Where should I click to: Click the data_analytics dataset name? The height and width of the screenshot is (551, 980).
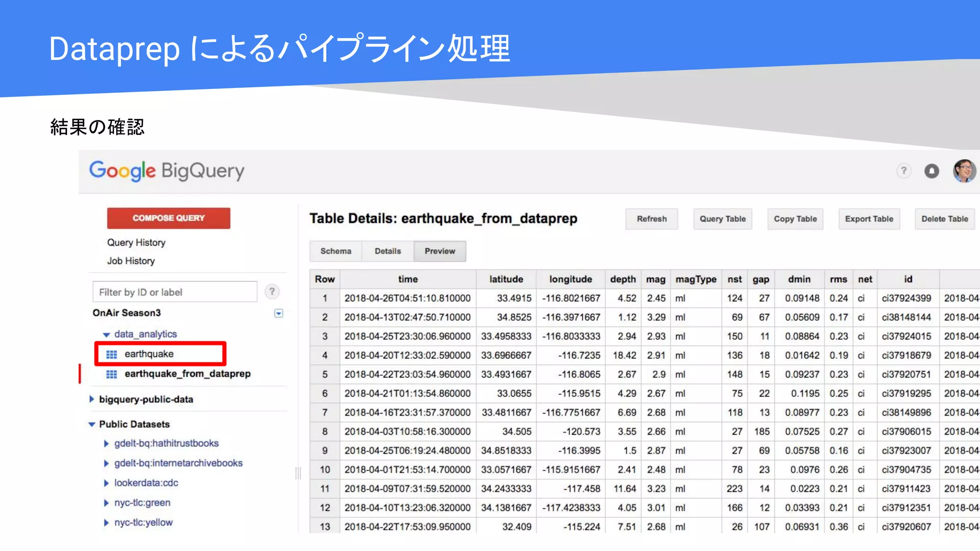point(145,334)
